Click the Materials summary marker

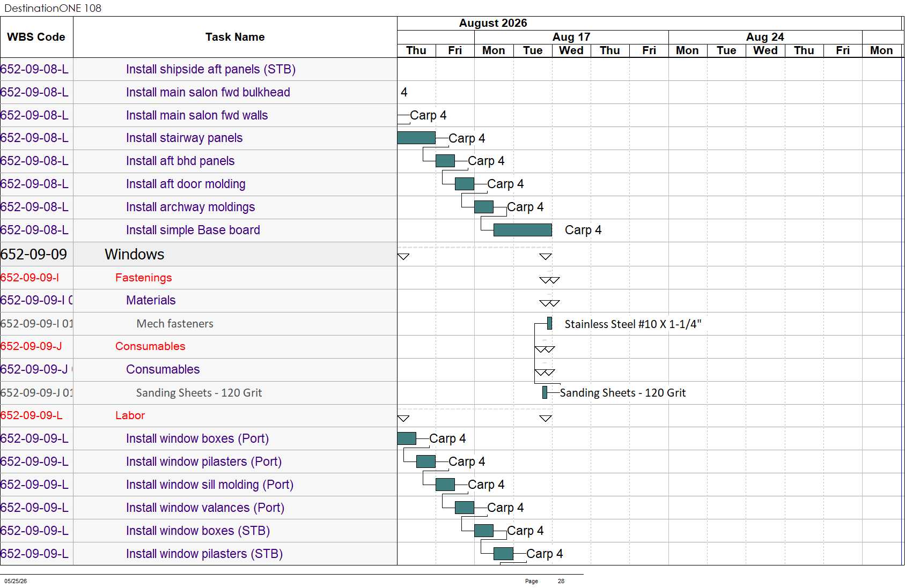click(549, 303)
